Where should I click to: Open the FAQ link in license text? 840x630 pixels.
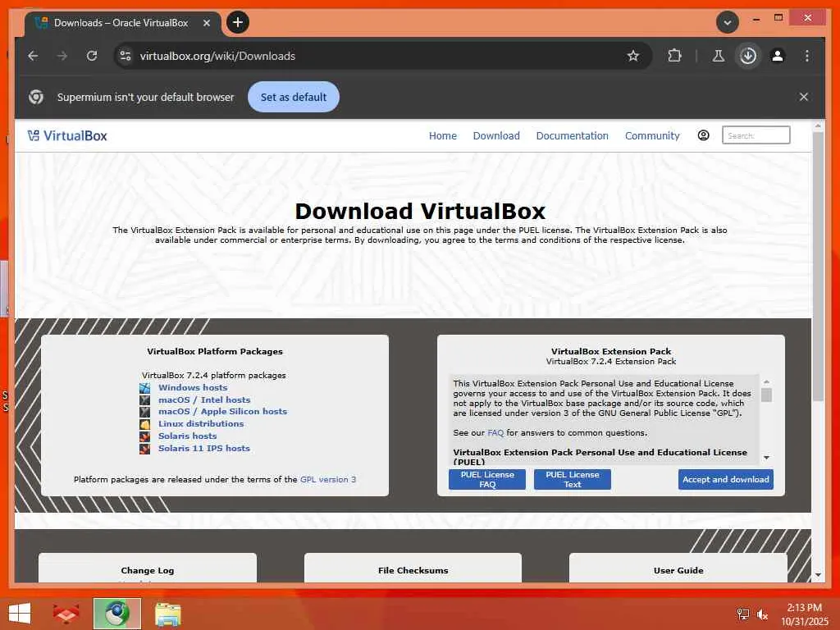click(x=495, y=433)
